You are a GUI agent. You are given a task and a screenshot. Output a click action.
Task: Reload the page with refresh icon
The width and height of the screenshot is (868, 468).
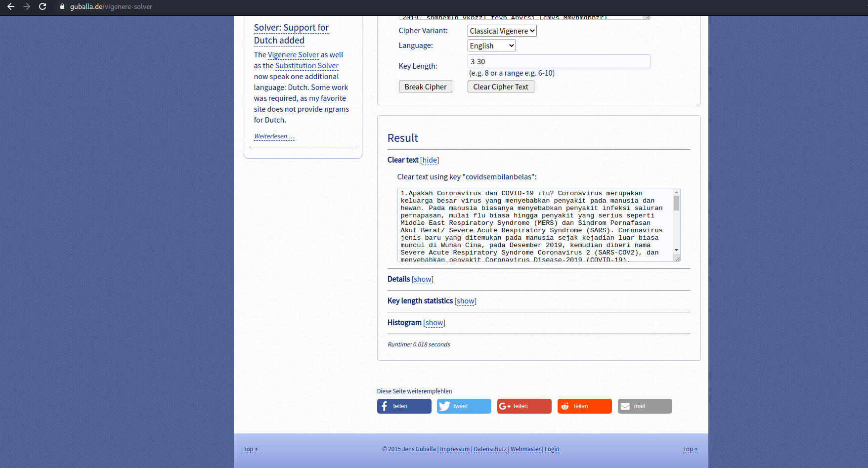click(x=43, y=6)
